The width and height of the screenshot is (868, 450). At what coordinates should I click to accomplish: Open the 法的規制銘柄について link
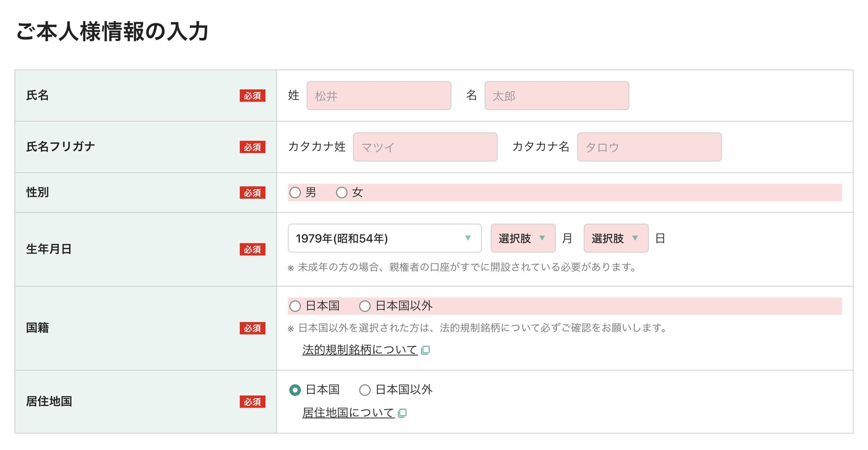(x=359, y=350)
